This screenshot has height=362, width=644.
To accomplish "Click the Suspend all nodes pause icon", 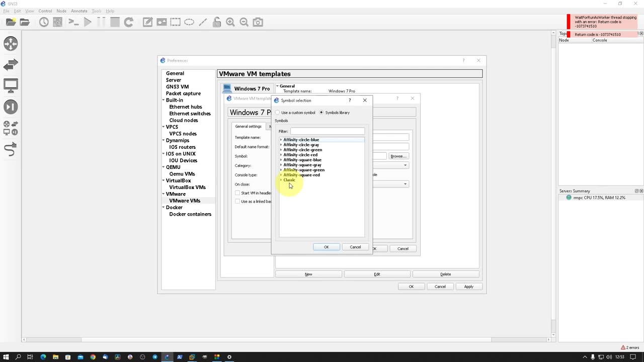I will click(101, 22).
